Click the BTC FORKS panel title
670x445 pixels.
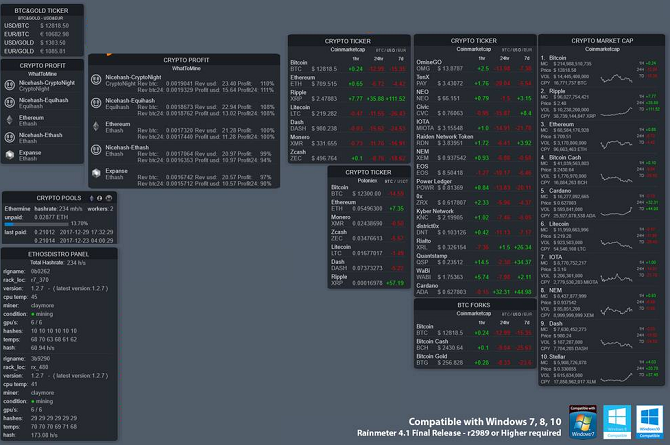(x=474, y=305)
